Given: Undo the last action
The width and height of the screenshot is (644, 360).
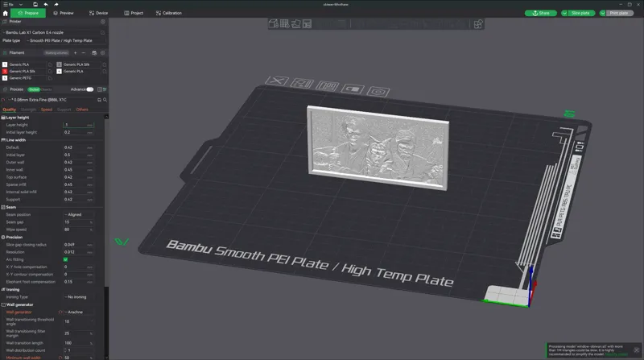Looking at the screenshot, I should click(x=46, y=5).
